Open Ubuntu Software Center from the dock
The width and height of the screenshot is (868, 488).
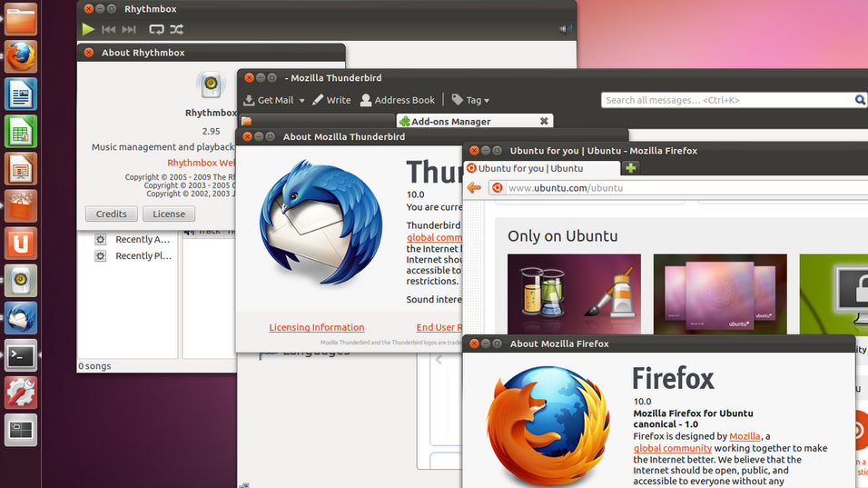[21, 206]
